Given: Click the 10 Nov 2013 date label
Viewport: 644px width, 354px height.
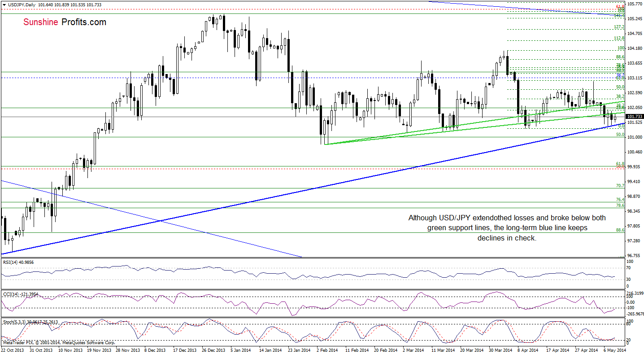Looking at the screenshot, I should pyautogui.click(x=70, y=350).
